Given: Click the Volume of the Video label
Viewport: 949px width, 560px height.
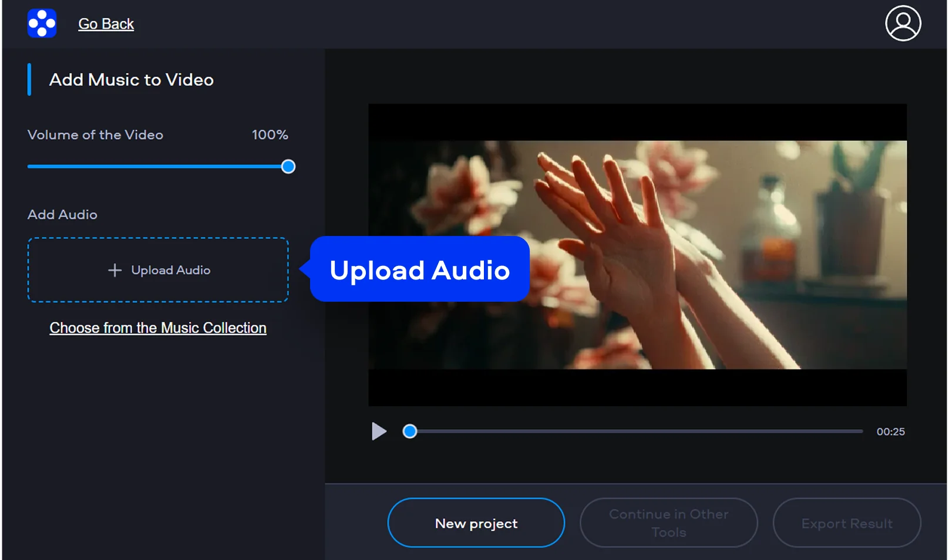Looking at the screenshot, I should pos(95,135).
